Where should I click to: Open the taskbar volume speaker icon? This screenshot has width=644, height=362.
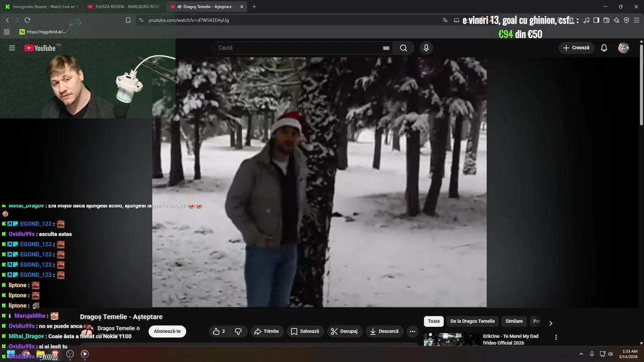(x=611, y=354)
